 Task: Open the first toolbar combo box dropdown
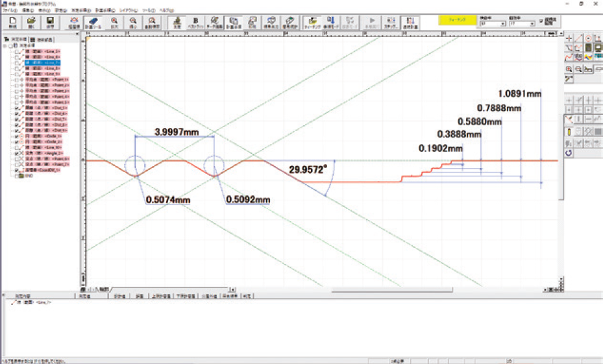pyautogui.click(x=504, y=24)
